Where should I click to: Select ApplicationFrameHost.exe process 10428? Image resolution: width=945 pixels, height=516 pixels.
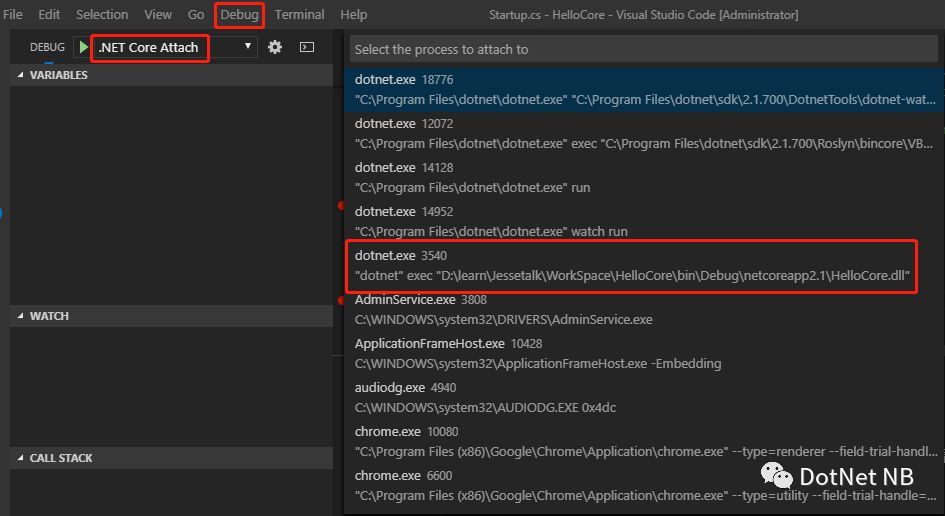tap(644, 353)
